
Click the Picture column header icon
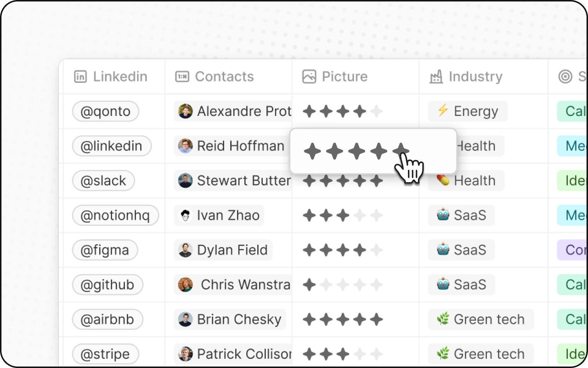(x=309, y=77)
